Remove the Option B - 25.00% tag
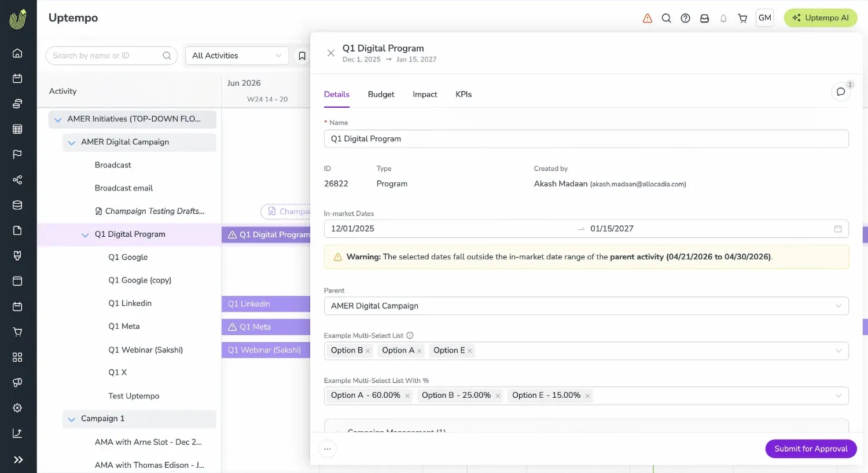The width and height of the screenshot is (868, 473). [498, 396]
